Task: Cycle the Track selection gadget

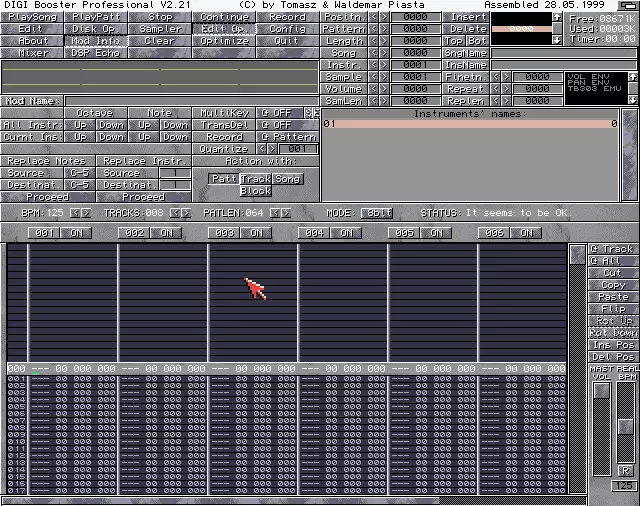Action: click(x=613, y=249)
